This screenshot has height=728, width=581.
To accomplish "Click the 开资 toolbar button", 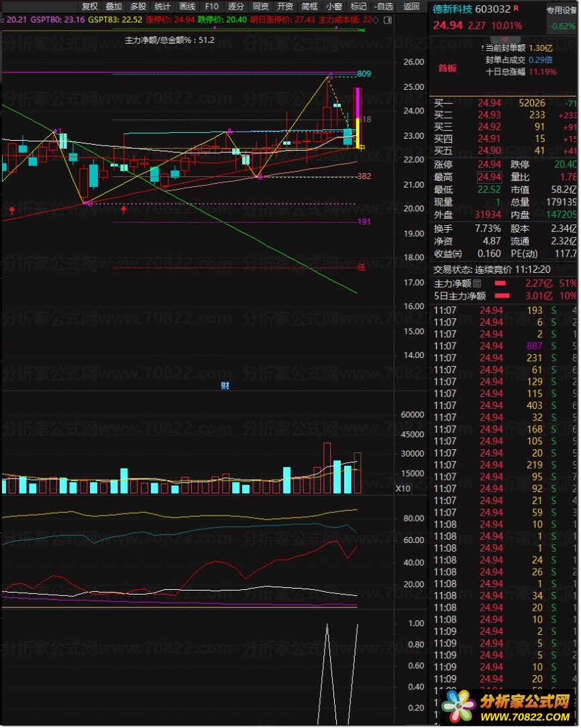I will tap(285, 6).
